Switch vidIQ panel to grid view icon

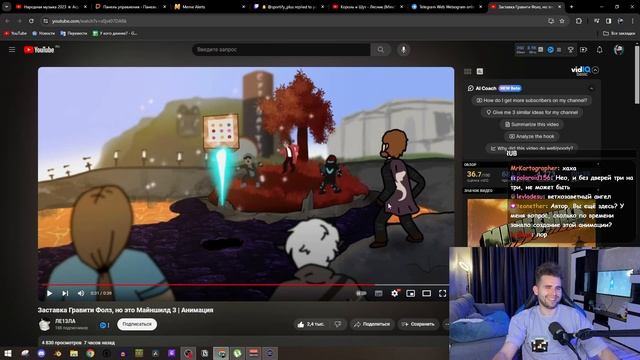pyautogui.click(x=468, y=71)
